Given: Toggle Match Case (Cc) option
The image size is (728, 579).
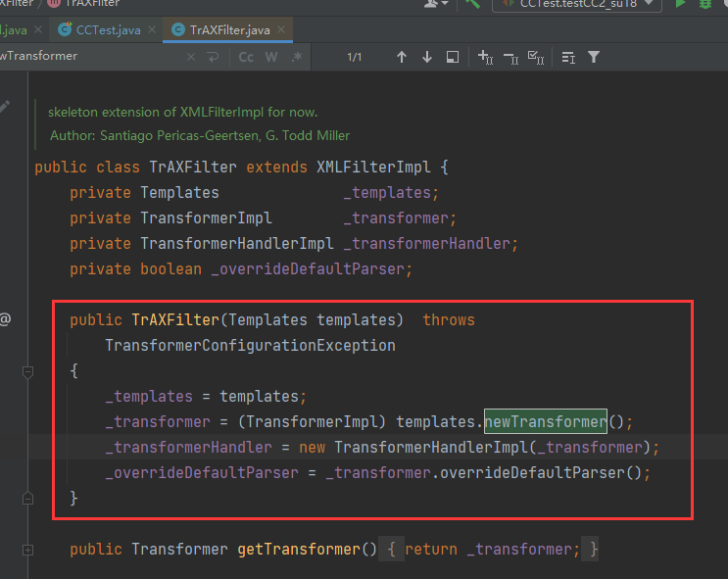Looking at the screenshot, I should tap(246, 57).
